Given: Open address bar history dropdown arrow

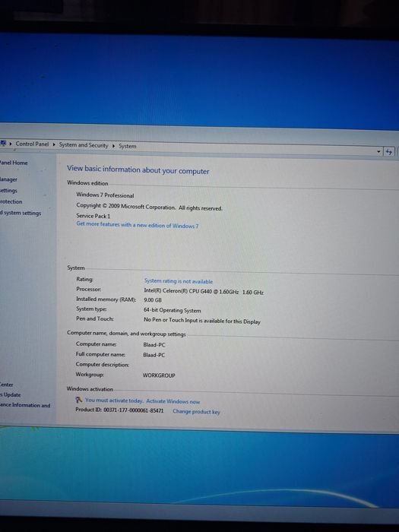Looking at the screenshot, I should pos(378,152).
